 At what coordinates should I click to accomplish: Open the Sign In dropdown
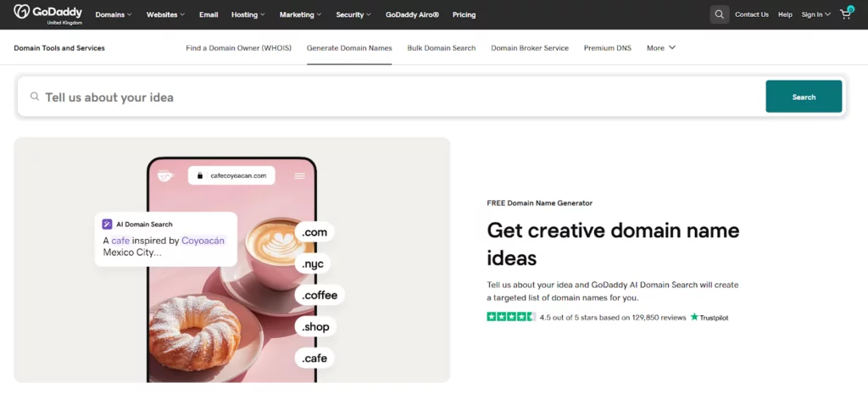pos(815,14)
